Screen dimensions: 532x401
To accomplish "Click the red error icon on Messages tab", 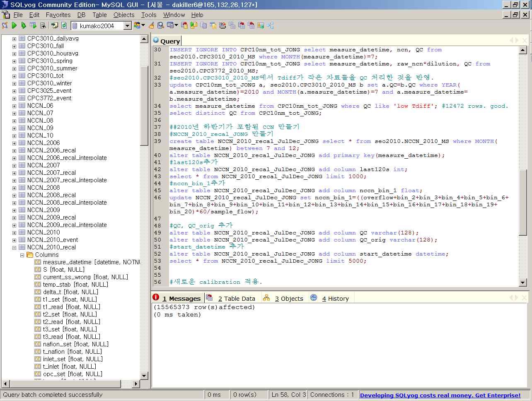I will point(156,297).
